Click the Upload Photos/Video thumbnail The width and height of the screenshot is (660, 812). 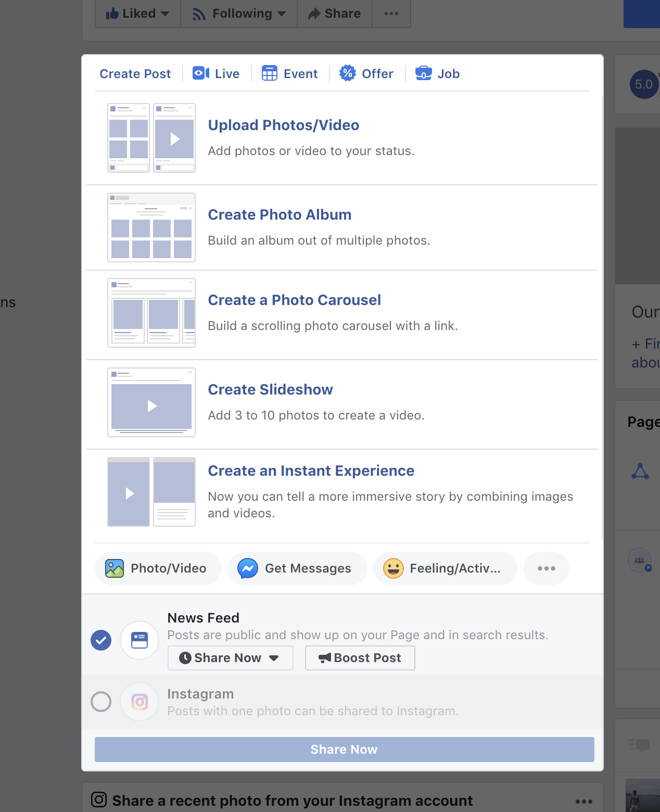coord(151,138)
